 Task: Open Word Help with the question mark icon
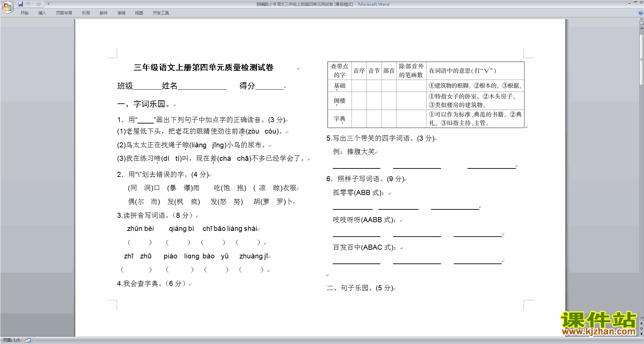coord(641,13)
